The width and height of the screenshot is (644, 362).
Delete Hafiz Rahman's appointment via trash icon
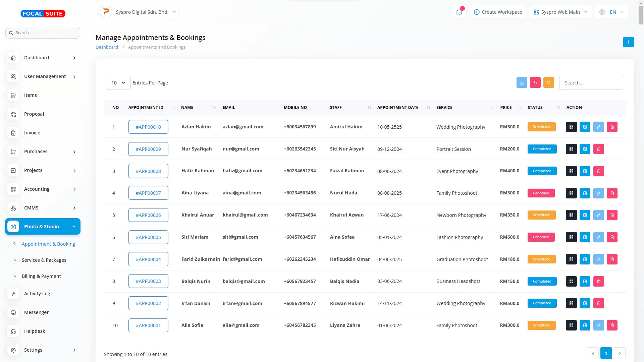[x=598, y=171]
